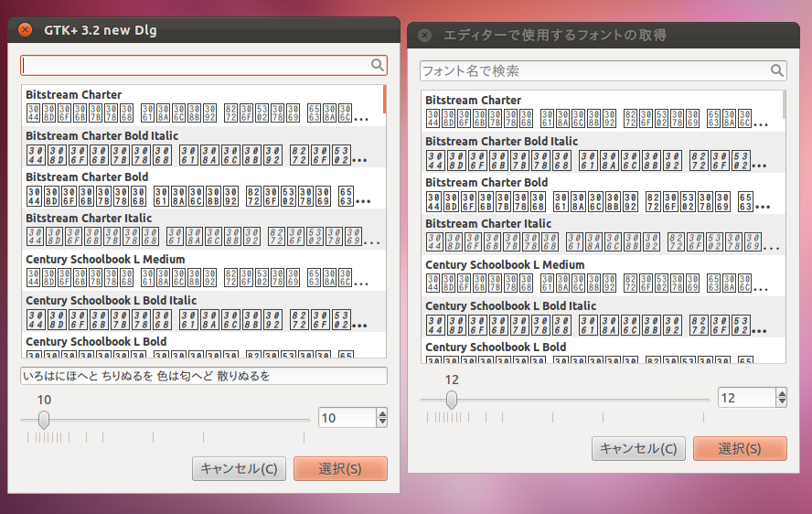Close the right font dialog window

(424, 36)
